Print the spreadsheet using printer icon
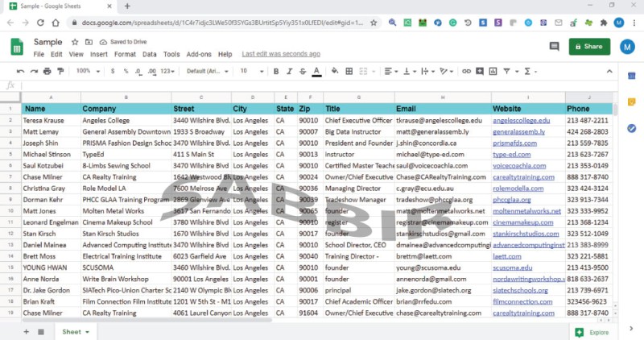The width and height of the screenshot is (644, 340). click(47, 72)
